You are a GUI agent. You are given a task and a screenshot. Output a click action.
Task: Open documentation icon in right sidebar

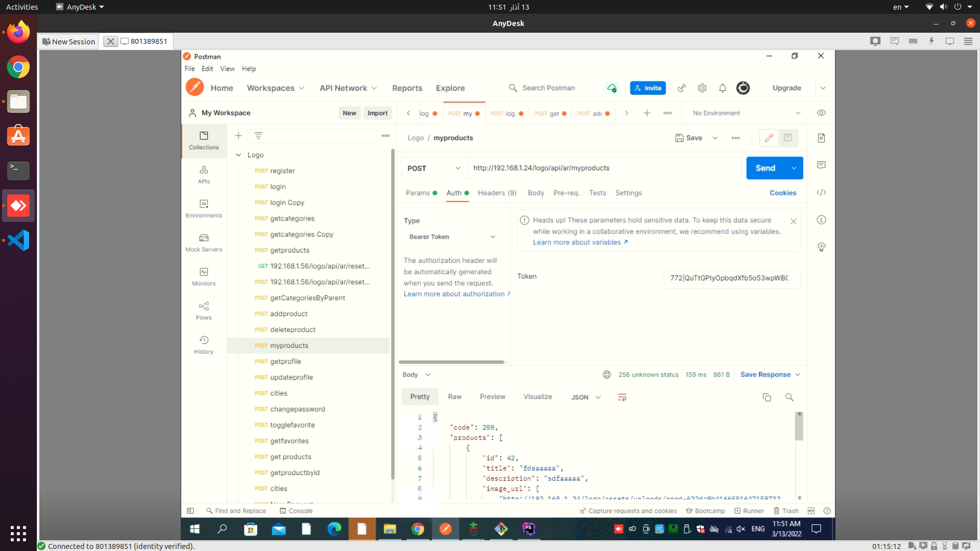click(821, 138)
